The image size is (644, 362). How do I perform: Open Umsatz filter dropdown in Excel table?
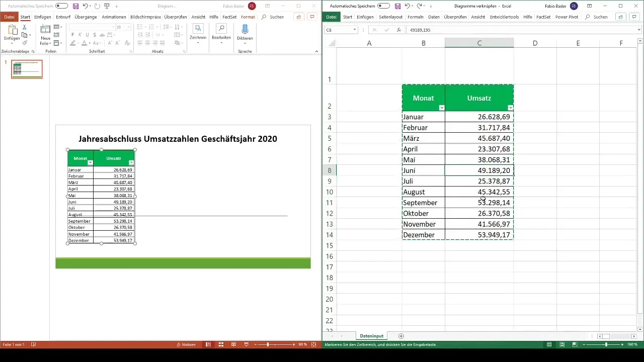[510, 108]
